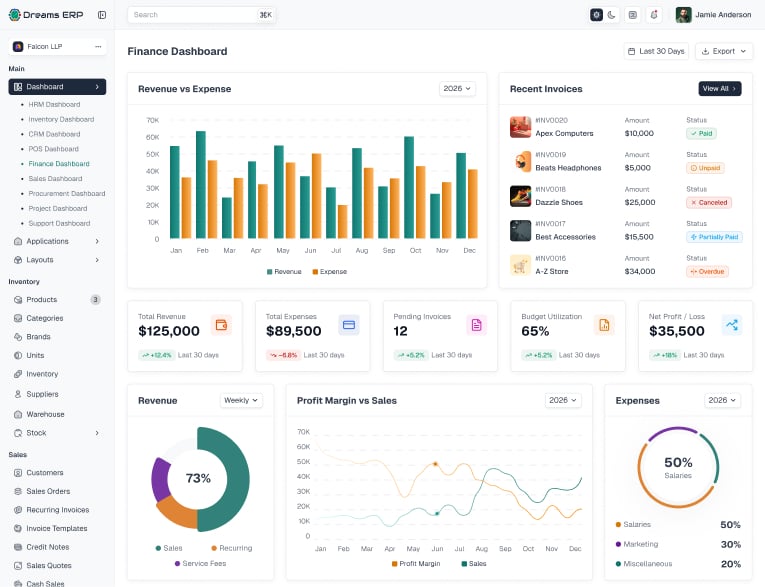Image resolution: width=765 pixels, height=587 pixels.
Task: Open the notifications bell icon
Action: (x=654, y=15)
